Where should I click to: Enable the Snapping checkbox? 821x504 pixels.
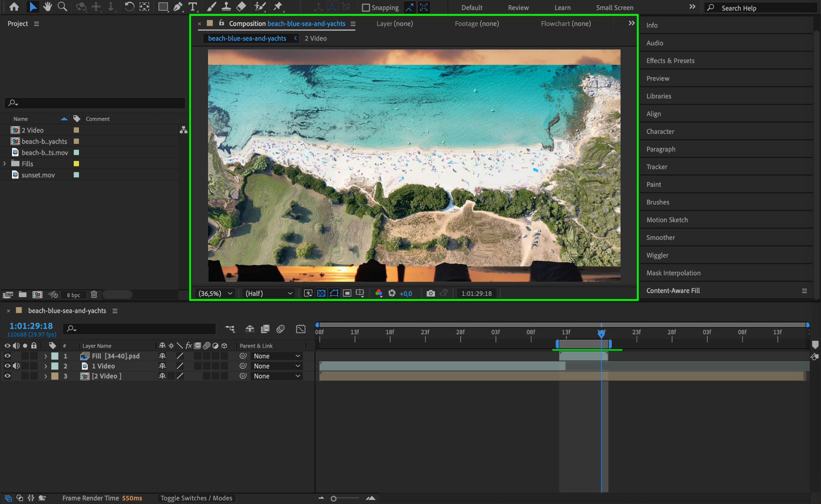[366, 8]
